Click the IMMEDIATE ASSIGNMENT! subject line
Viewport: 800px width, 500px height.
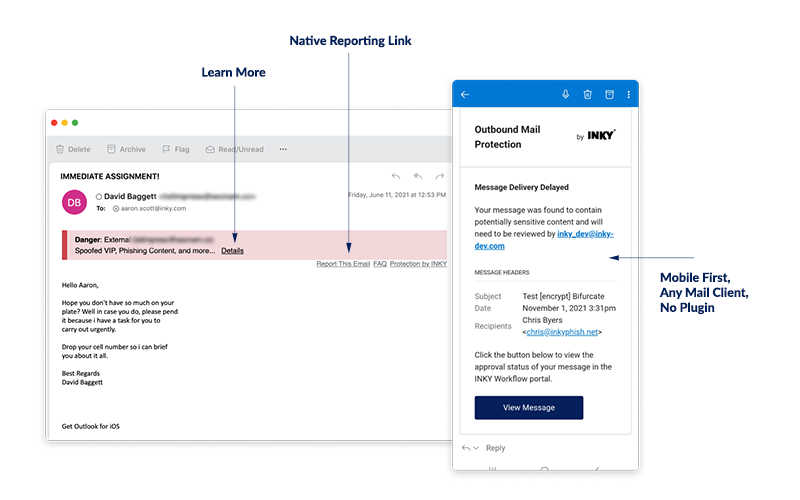110,177
